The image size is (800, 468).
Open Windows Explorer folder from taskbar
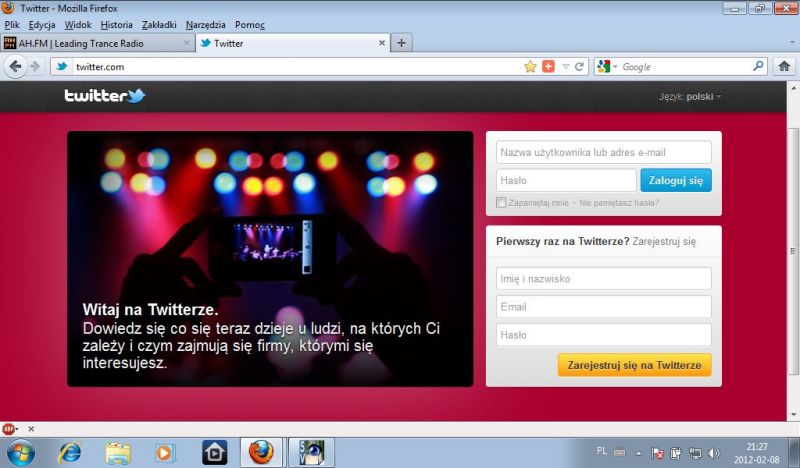(118, 453)
